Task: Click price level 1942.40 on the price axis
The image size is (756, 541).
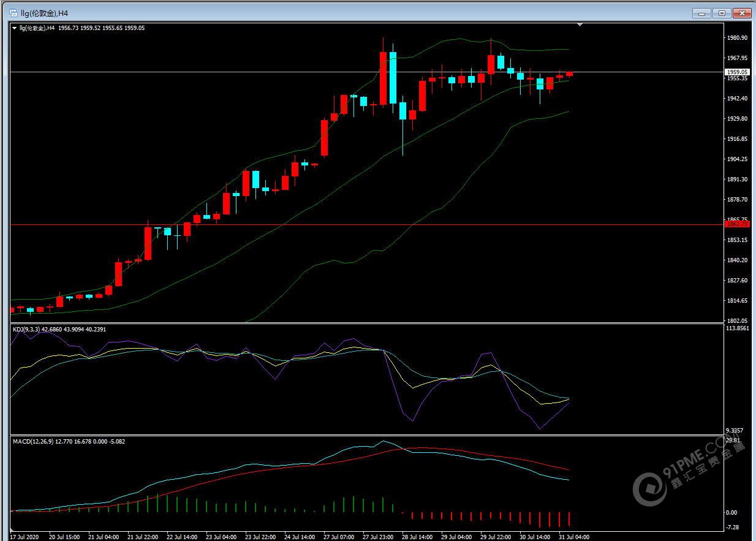Action: (737, 99)
